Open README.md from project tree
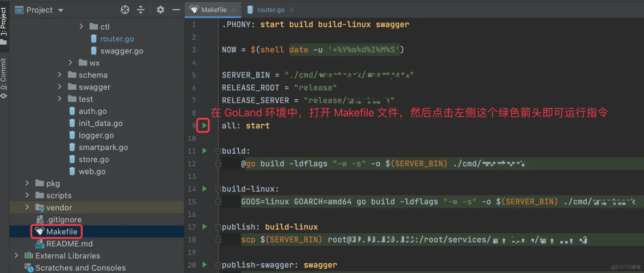The image size is (644, 273). click(69, 244)
